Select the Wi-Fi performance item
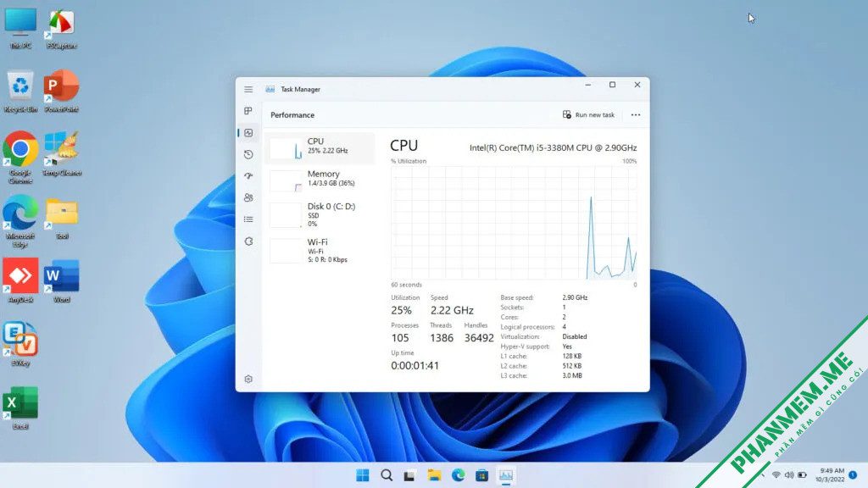The width and height of the screenshot is (868, 488). click(x=320, y=250)
